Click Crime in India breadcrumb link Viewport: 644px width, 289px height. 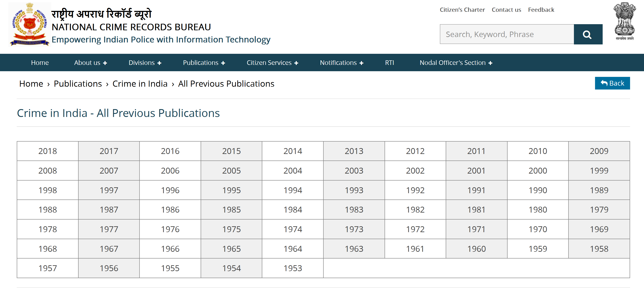(140, 84)
